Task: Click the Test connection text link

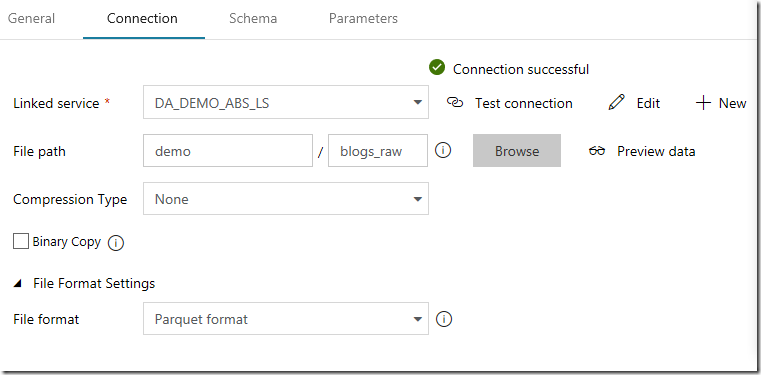Action: [x=524, y=103]
